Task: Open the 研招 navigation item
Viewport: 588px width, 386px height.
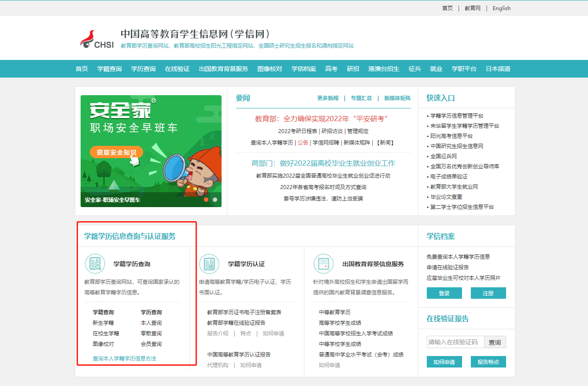Action: [x=352, y=69]
